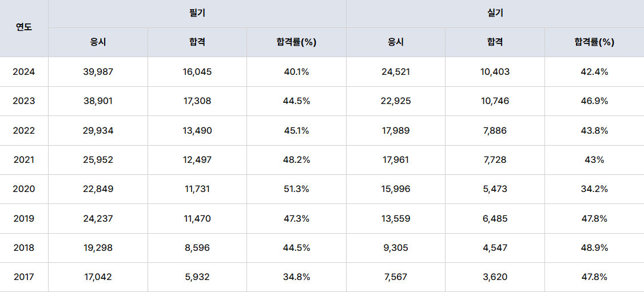Click the cell showing 17,308
This screenshot has width=644, height=292.
(x=197, y=101)
